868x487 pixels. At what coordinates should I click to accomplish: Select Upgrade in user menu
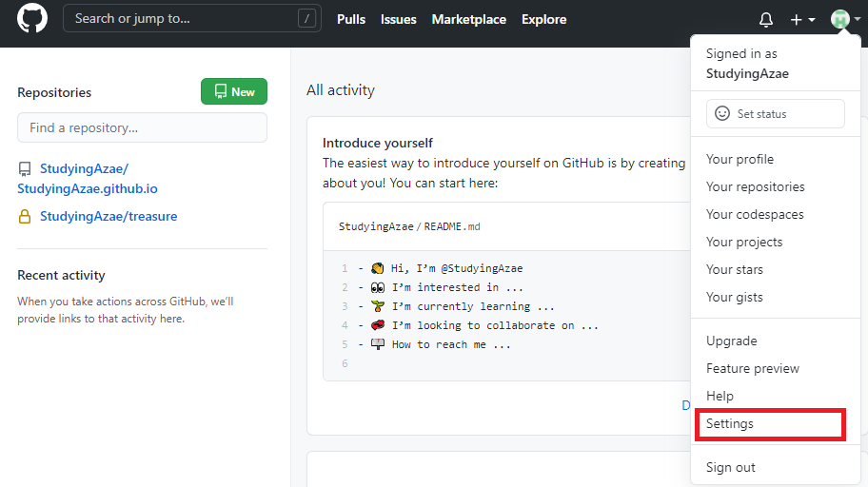click(x=731, y=341)
